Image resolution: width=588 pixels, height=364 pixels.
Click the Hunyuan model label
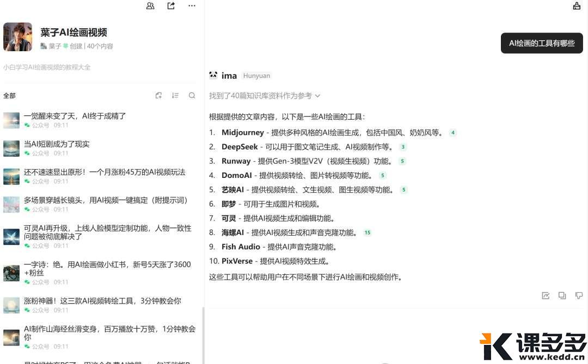coord(256,76)
